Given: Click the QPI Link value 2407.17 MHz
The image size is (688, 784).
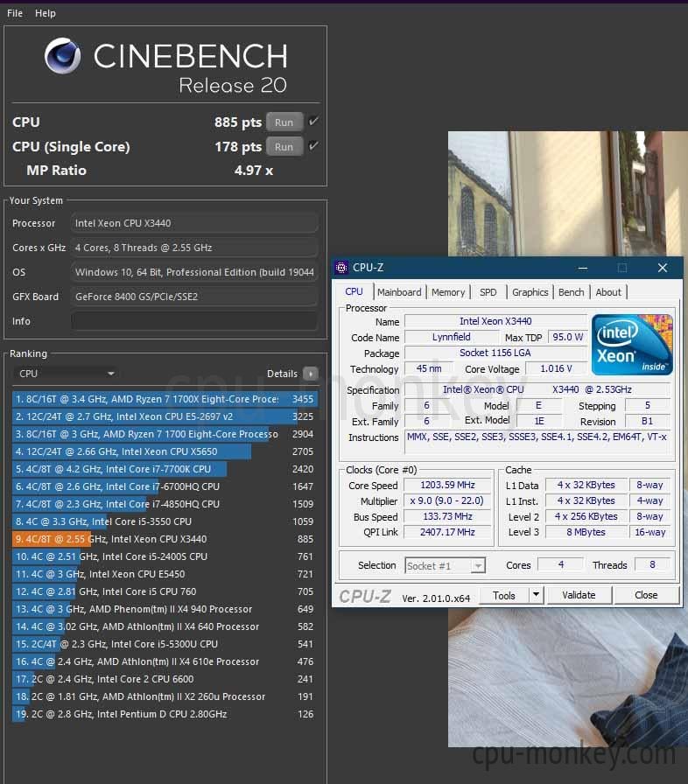Looking at the screenshot, I should click(x=447, y=532).
